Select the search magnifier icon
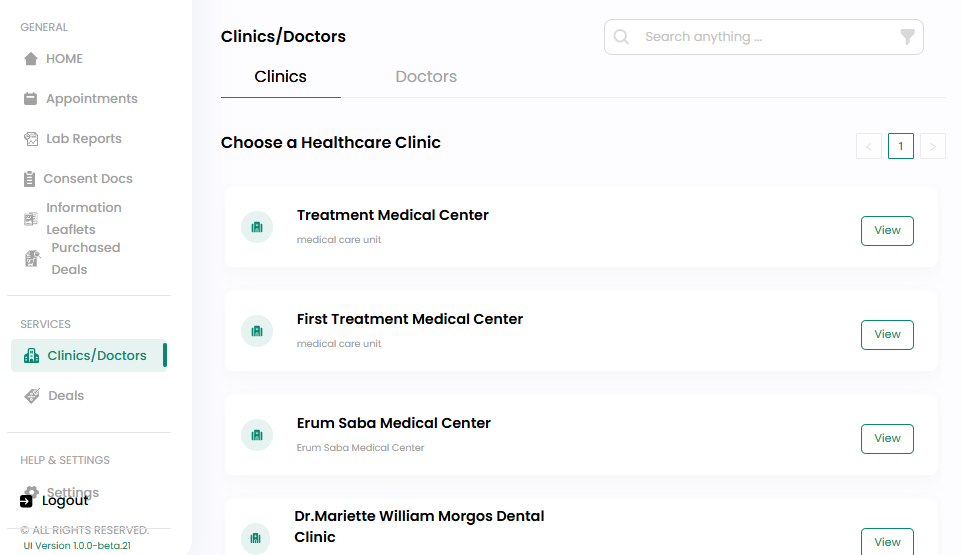The height and width of the screenshot is (555, 961). pos(621,37)
